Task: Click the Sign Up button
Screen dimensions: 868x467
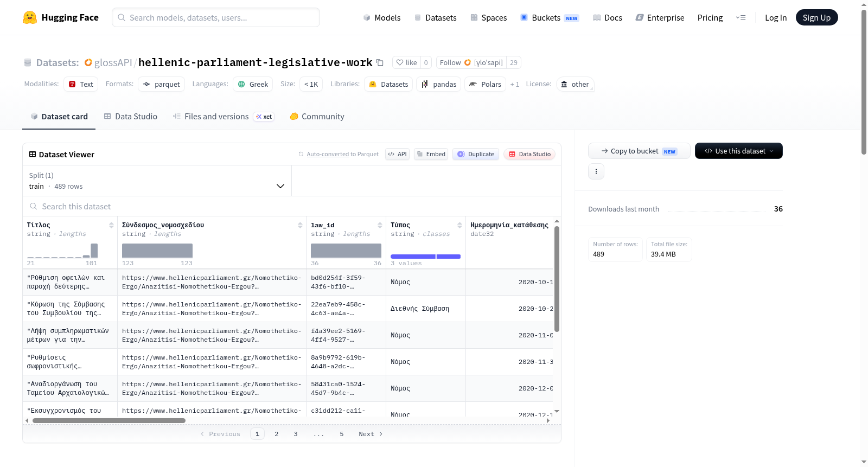Action: pos(816,17)
